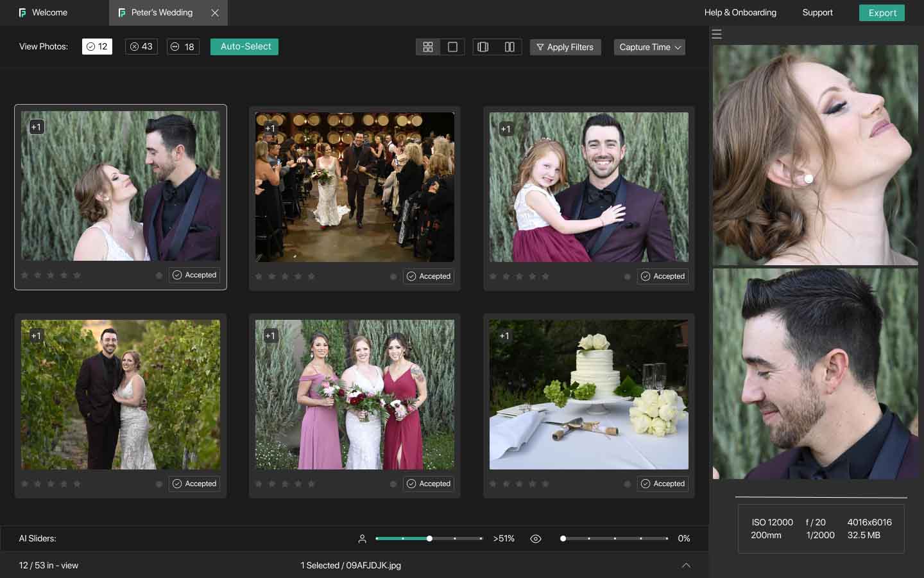Give the bridesmaids photo a star rating
924x578 pixels.
285,484
